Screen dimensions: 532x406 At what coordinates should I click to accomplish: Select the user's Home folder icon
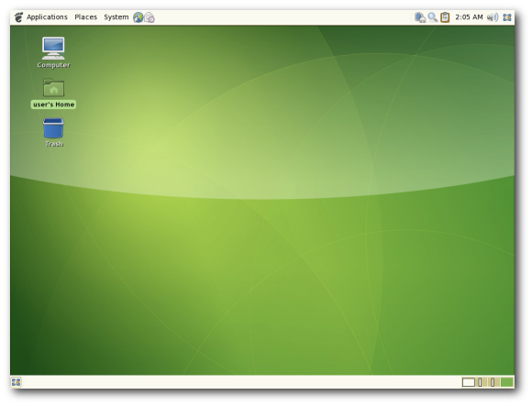(x=53, y=88)
